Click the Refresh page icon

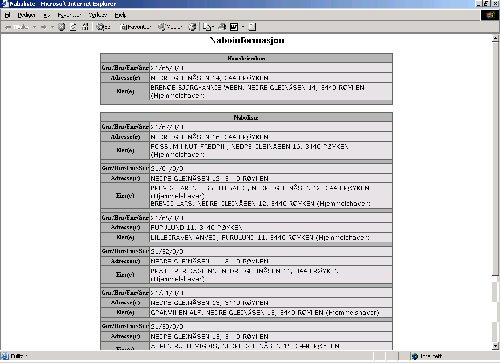73,27
